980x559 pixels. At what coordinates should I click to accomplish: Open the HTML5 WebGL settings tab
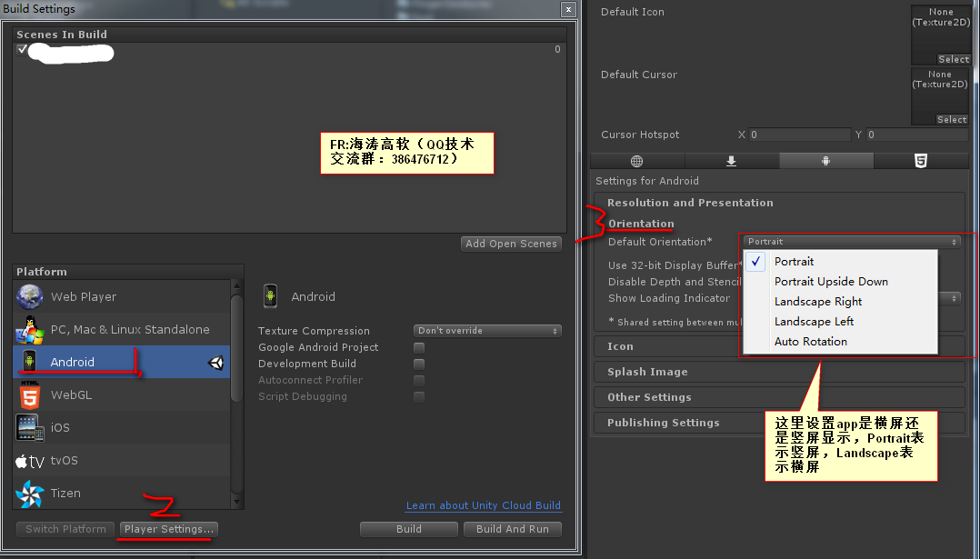921,161
